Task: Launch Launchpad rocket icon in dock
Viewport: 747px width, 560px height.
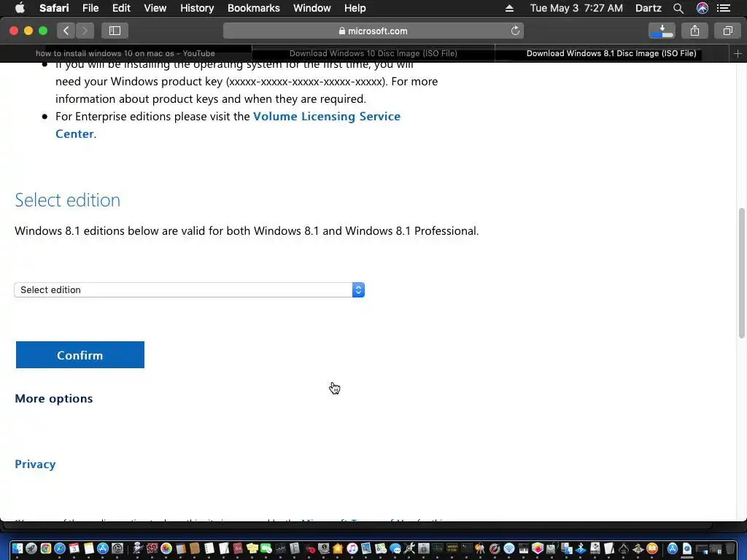Action: (31, 548)
